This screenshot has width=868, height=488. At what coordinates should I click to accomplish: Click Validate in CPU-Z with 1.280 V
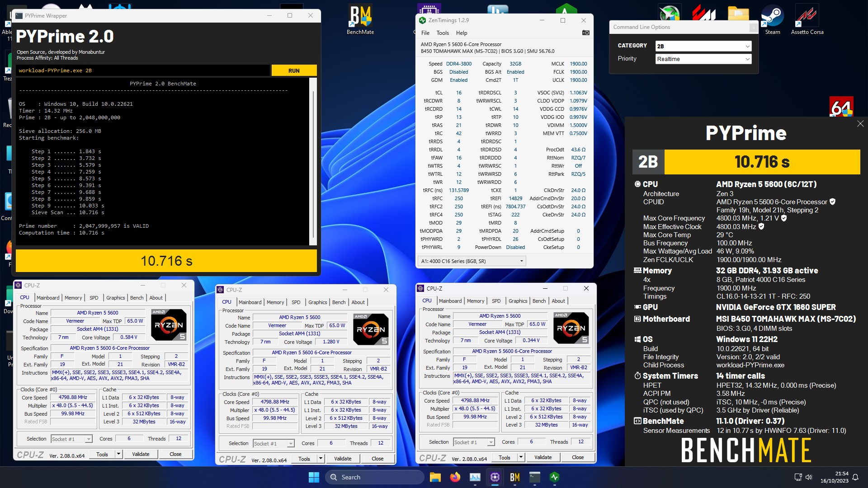pos(343,459)
